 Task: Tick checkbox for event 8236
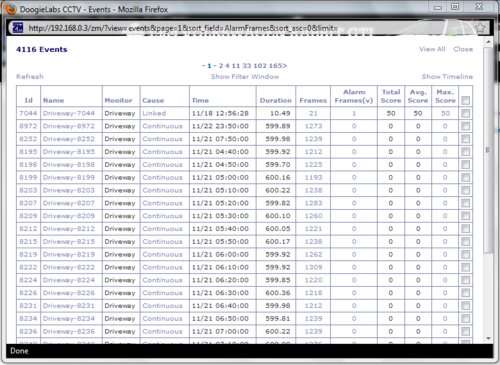click(x=465, y=331)
